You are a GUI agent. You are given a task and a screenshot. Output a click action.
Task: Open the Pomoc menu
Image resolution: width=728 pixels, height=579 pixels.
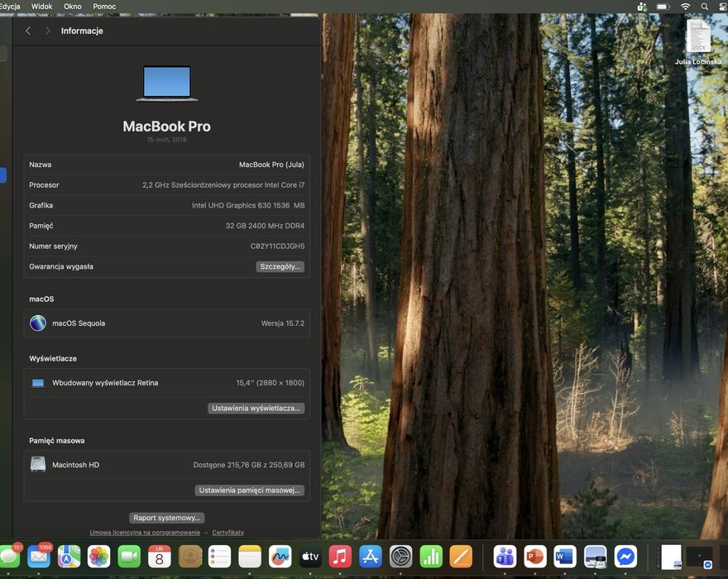tap(104, 7)
